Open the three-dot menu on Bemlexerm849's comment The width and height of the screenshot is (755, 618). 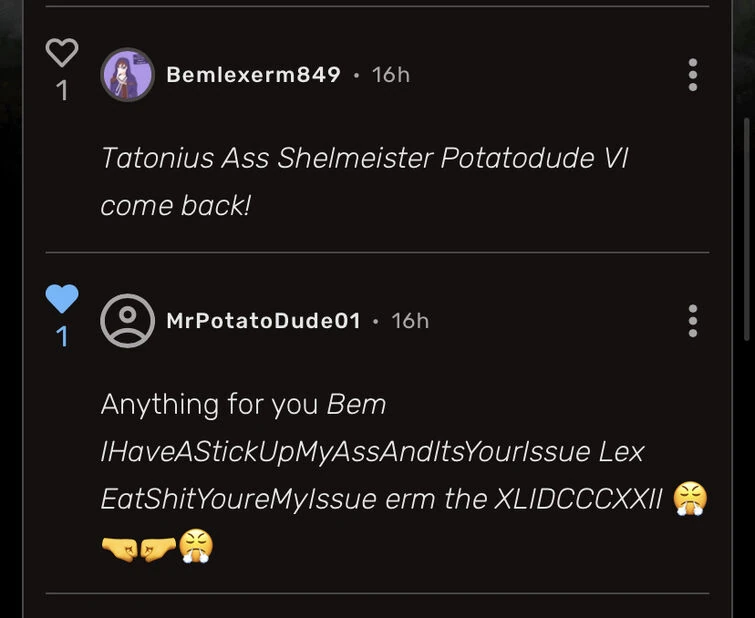click(692, 75)
